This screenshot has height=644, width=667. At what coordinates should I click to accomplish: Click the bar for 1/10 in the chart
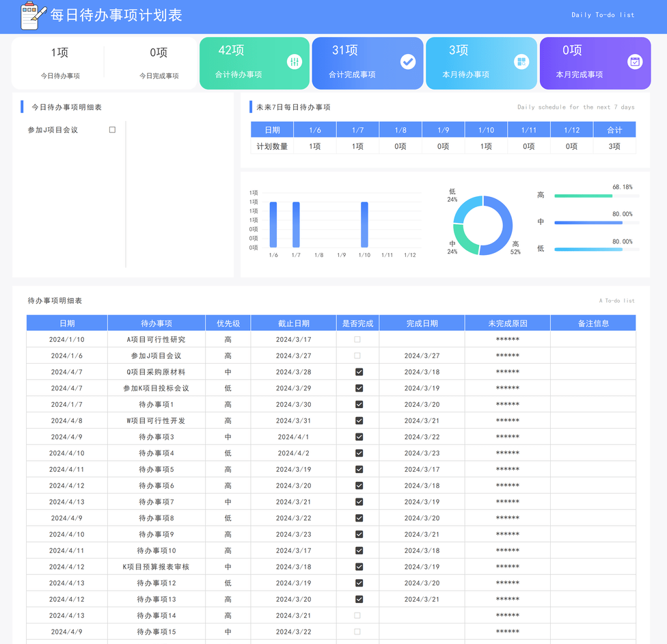coord(366,222)
